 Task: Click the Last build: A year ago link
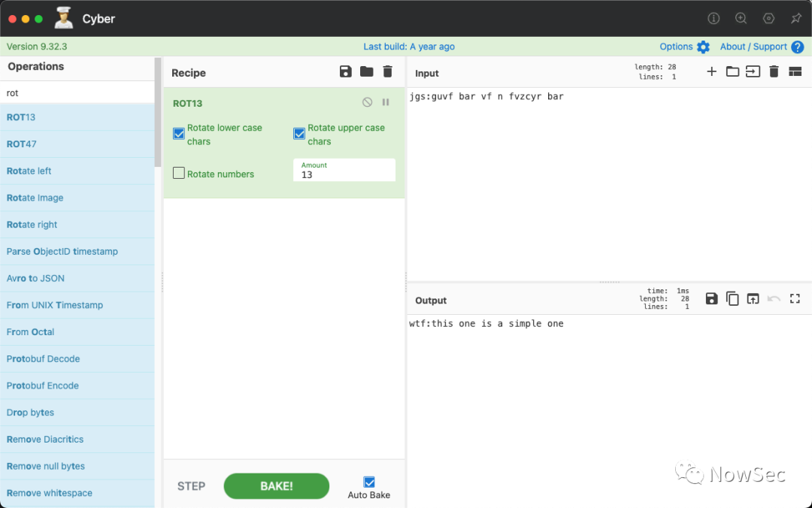[409, 47]
